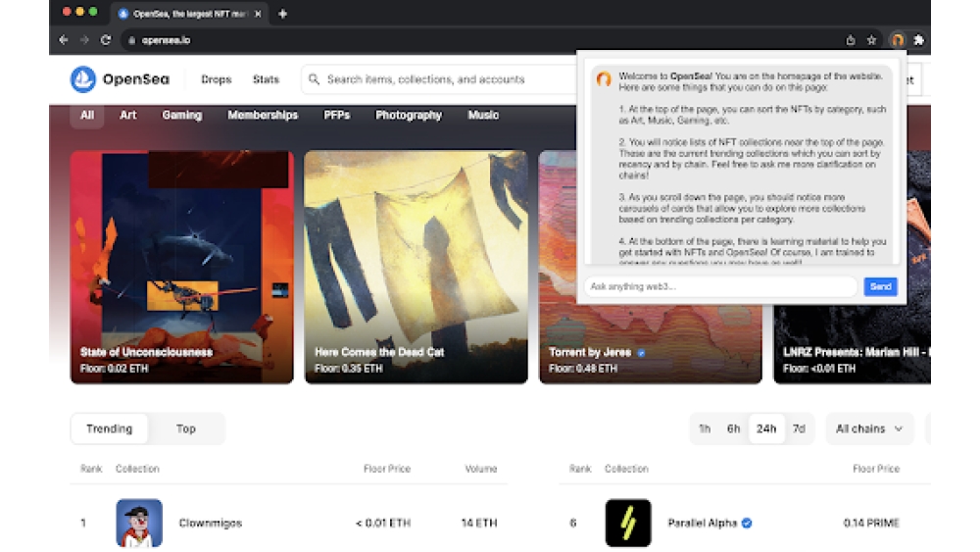This screenshot has width=980, height=552.
Task: Switch to the Top tab
Action: tap(185, 428)
